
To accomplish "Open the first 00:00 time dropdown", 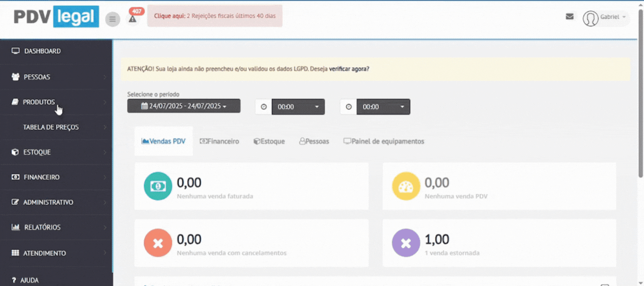I will click(x=298, y=107).
